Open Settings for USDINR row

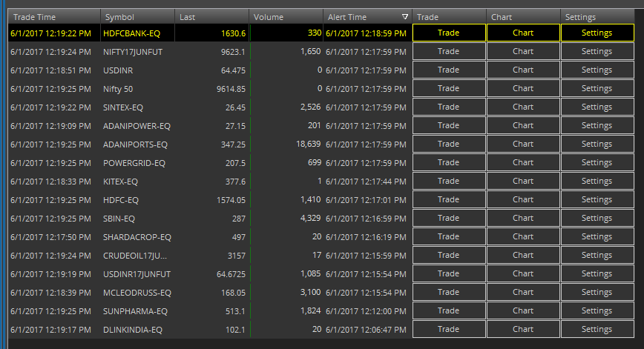coord(597,70)
